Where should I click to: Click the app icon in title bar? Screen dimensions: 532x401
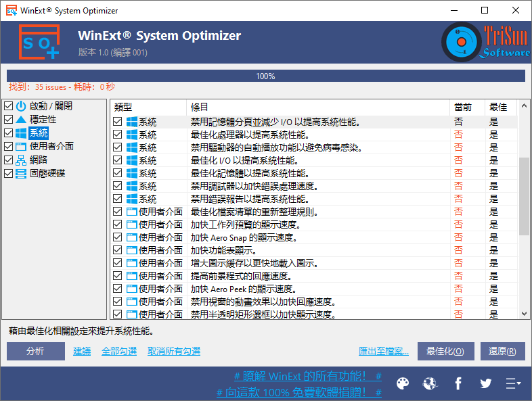(x=12, y=11)
